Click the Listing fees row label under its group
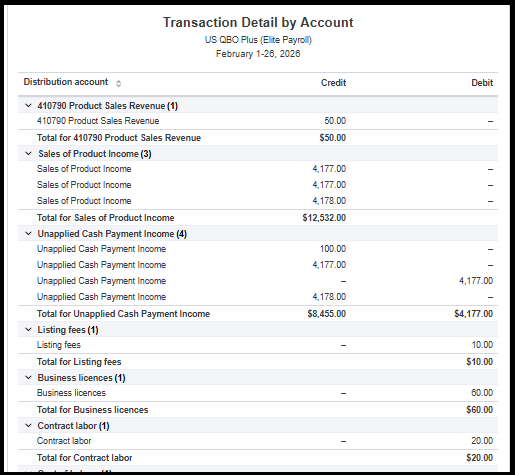The width and height of the screenshot is (516, 475). click(59, 345)
